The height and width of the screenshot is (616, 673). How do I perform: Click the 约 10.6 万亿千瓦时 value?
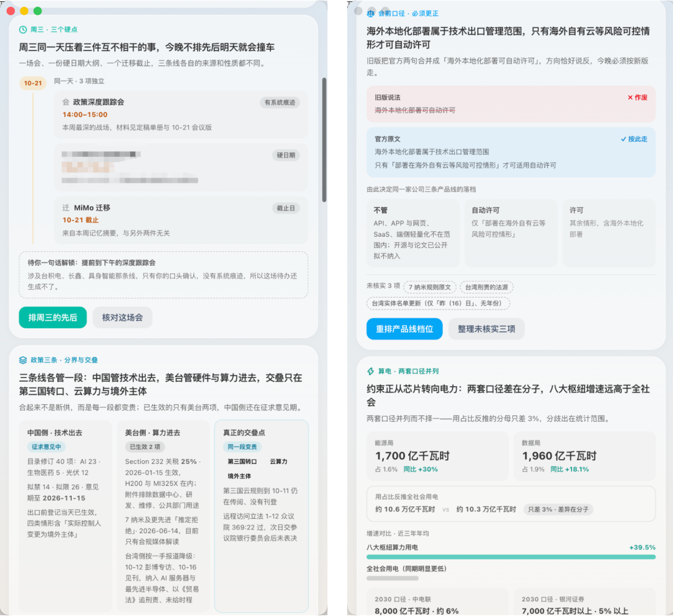(405, 509)
